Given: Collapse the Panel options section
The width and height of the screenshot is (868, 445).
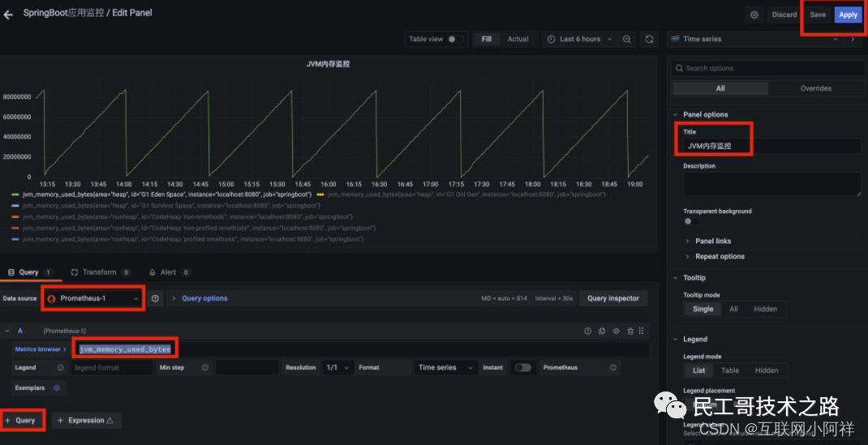Looking at the screenshot, I should pyautogui.click(x=676, y=114).
